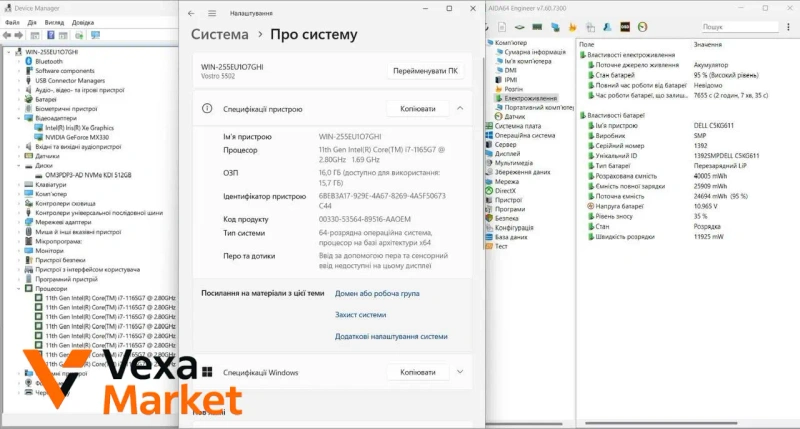Click the show/hide console tree icon
800x429 pixels.
click(35, 35)
